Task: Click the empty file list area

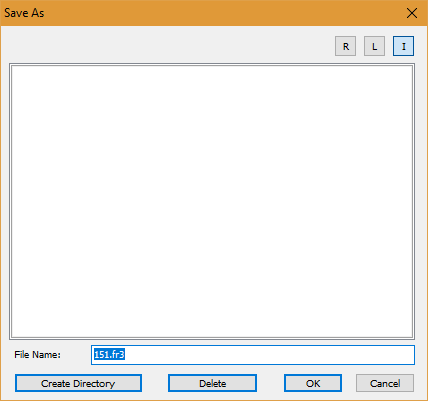Action: point(212,201)
